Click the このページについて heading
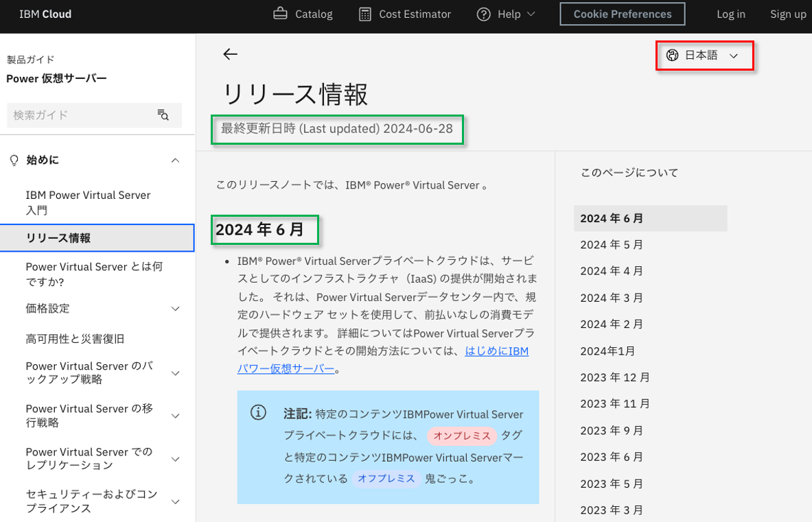The width and height of the screenshot is (812, 522). [629, 173]
